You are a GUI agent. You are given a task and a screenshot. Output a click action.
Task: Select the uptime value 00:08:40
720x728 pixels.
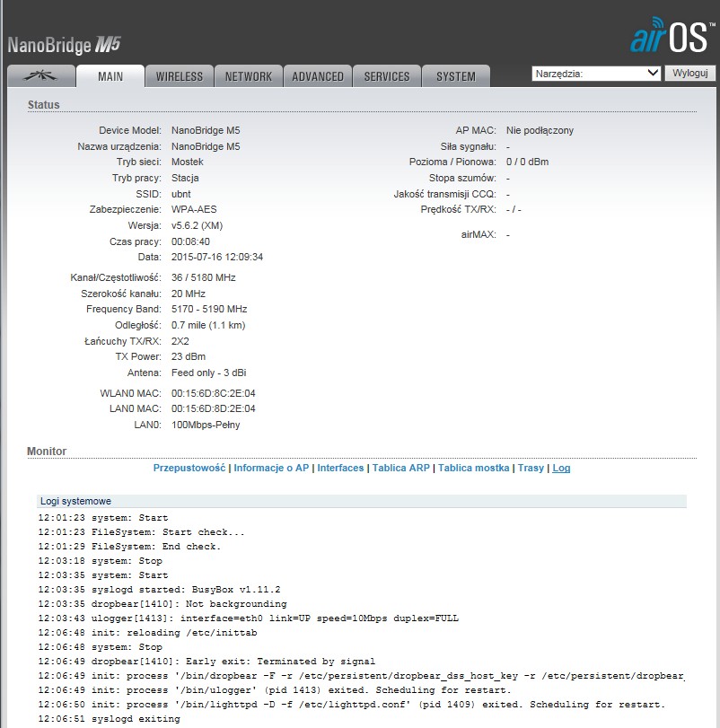(x=191, y=241)
